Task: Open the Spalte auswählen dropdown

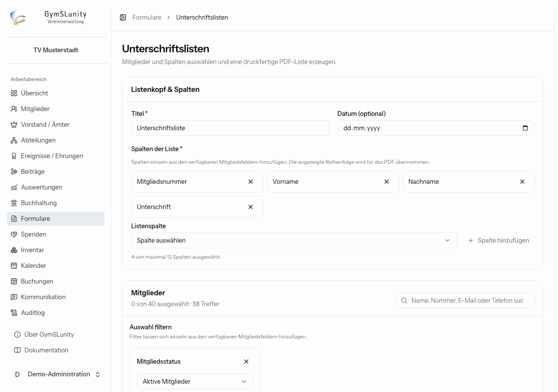Action: click(x=293, y=240)
